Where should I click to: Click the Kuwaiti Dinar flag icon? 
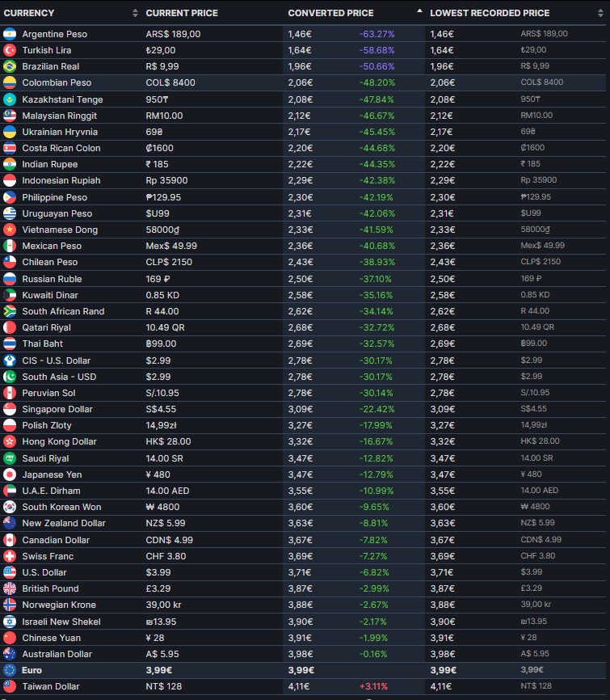(10, 295)
